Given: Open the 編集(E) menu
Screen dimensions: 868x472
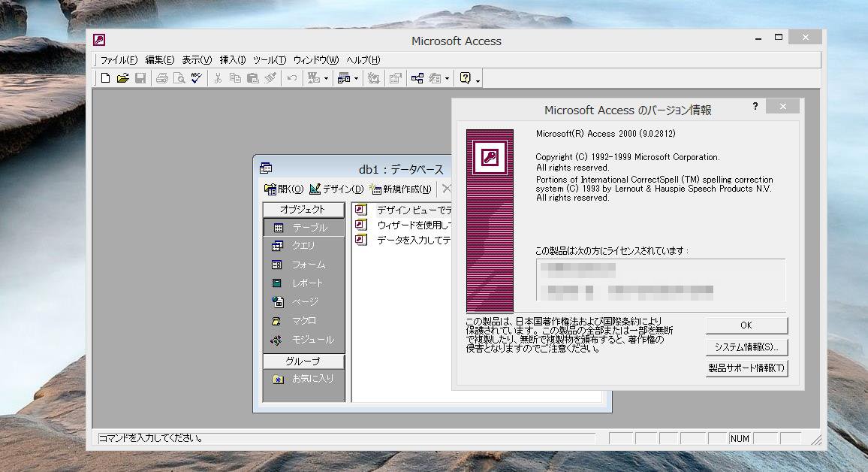Looking at the screenshot, I should [159, 60].
